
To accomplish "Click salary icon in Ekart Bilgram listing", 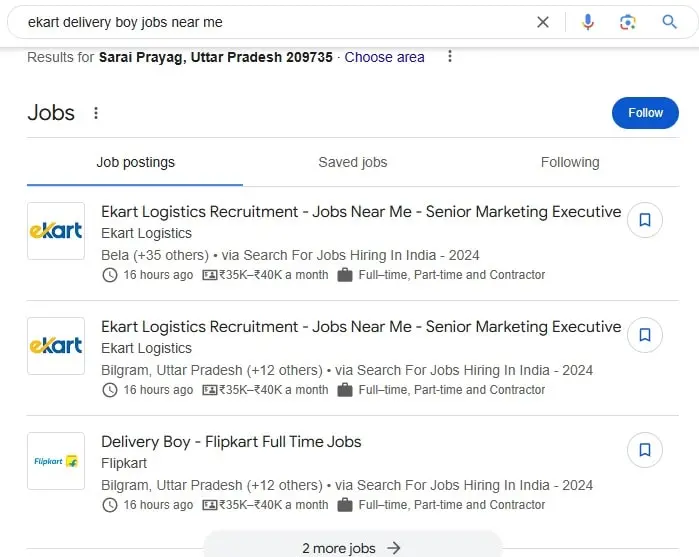I will coord(210,390).
